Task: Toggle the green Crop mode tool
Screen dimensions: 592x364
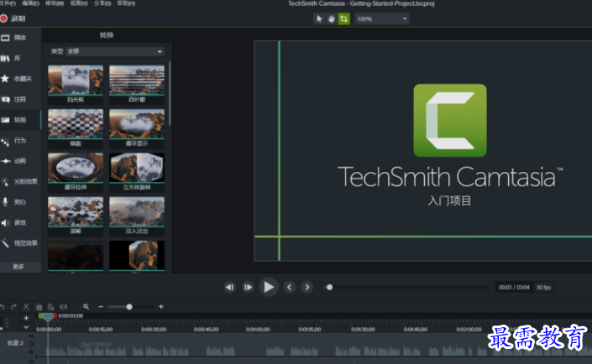Action: [343, 18]
